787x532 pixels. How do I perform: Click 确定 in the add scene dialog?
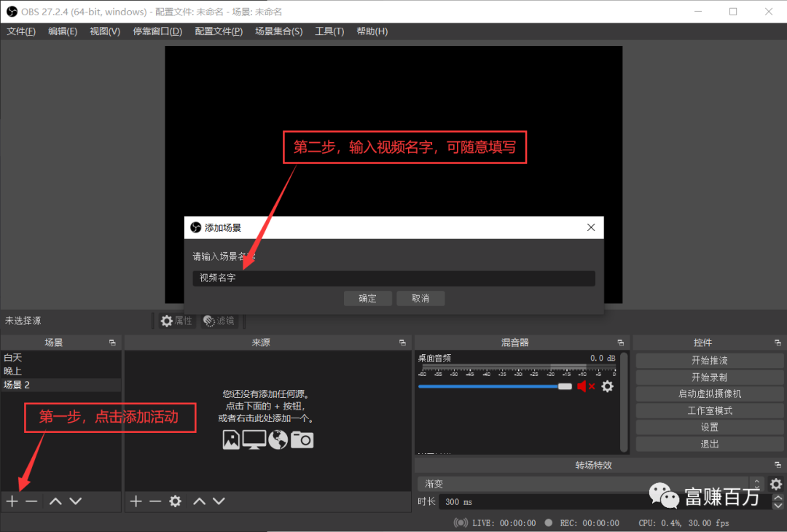coord(368,298)
